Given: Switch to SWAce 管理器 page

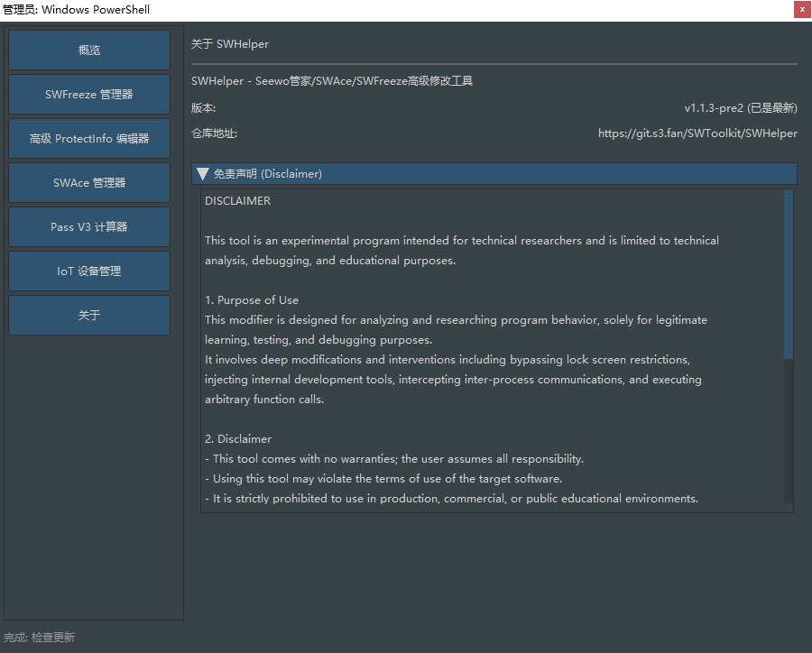Looking at the screenshot, I should click(x=89, y=183).
